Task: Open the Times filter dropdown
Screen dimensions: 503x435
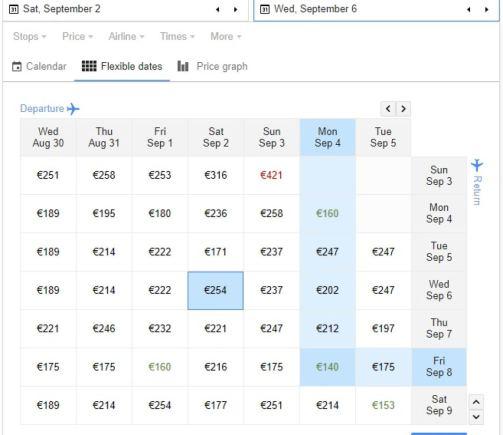Action: [x=177, y=36]
